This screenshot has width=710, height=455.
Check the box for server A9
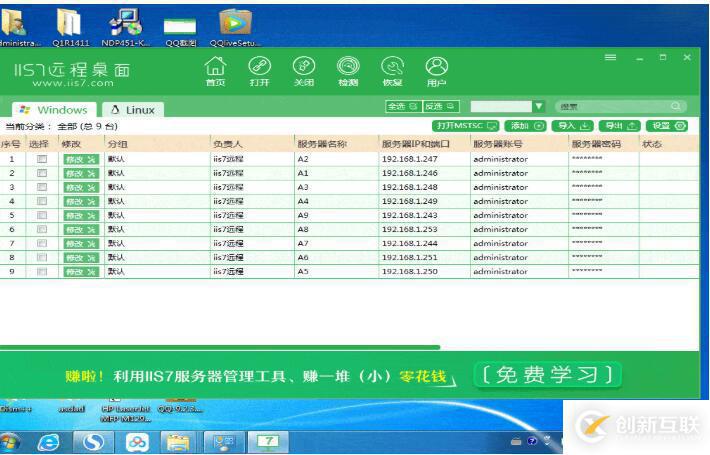42,215
